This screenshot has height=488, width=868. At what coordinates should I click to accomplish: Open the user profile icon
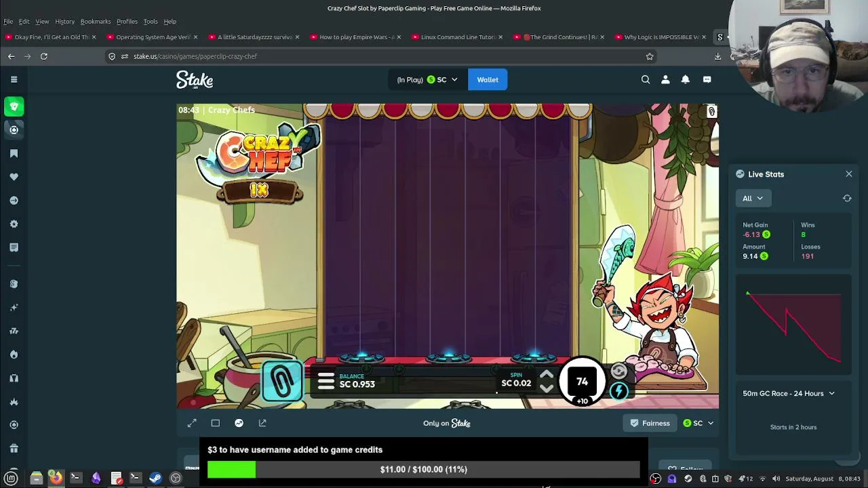pyautogui.click(x=665, y=79)
